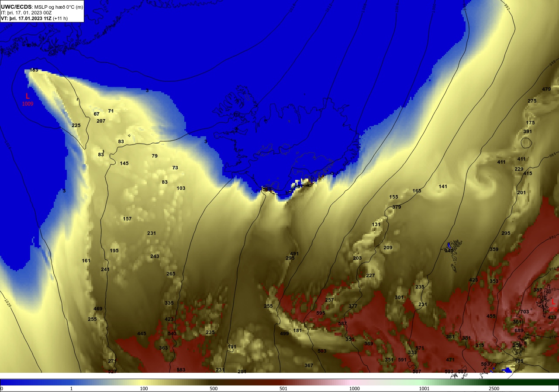This screenshot has height=392, width=559.
Task: Click the height value 131
Action: pyautogui.click(x=376, y=225)
